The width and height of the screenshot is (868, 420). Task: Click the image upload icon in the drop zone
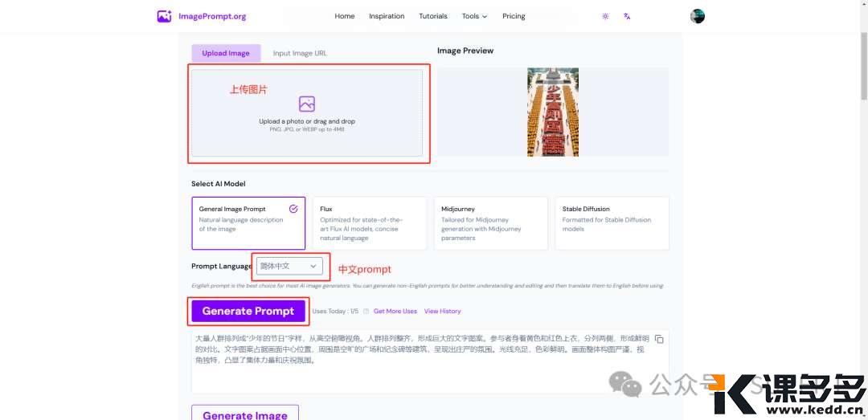click(x=306, y=104)
